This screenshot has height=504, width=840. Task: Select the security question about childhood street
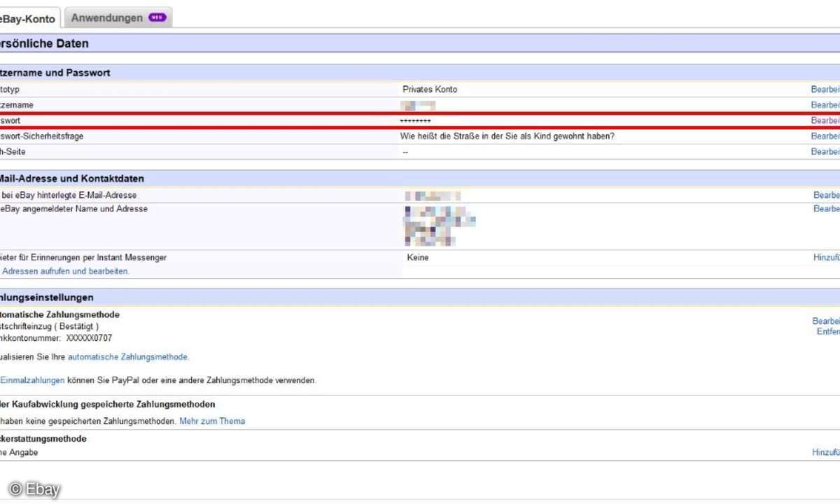pyautogui.click(x=507, y=136)
